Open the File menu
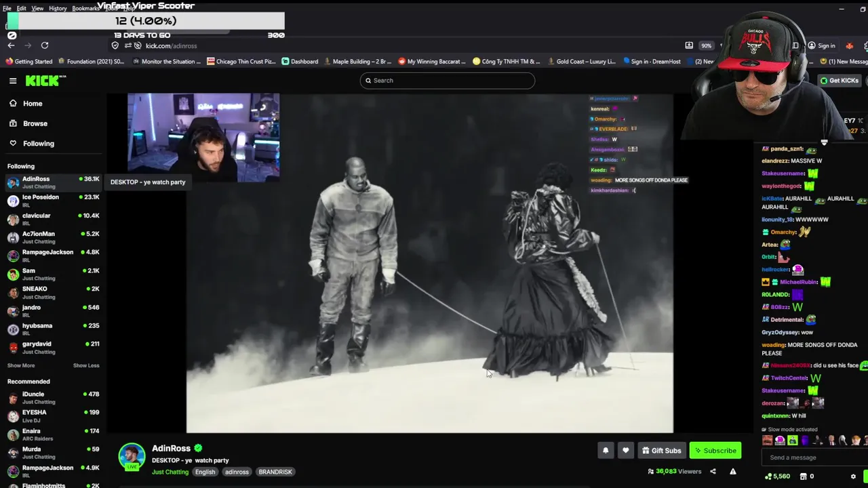 click(x=7, y=8)
